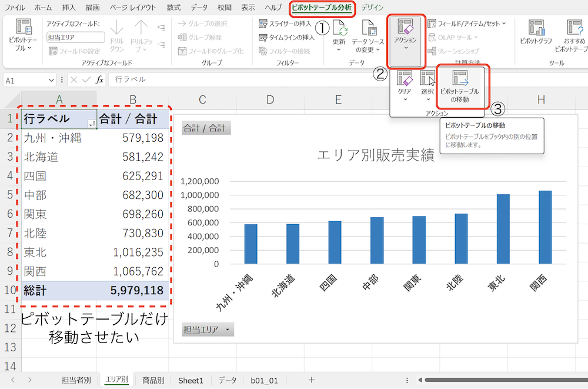Image resolution: width=588 pixels, height=389 pixels.
Task: Click the 関西 bar in chart
Action: coord(545,227)
